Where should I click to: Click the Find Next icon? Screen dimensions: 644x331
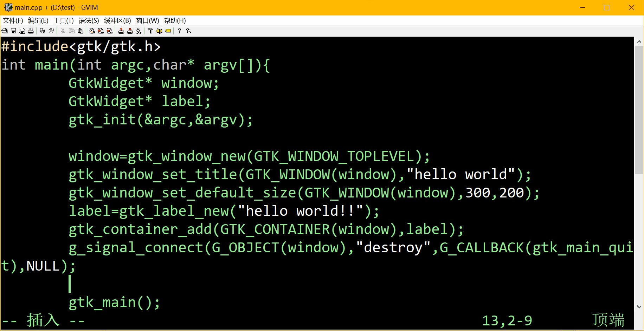[101, 31]
